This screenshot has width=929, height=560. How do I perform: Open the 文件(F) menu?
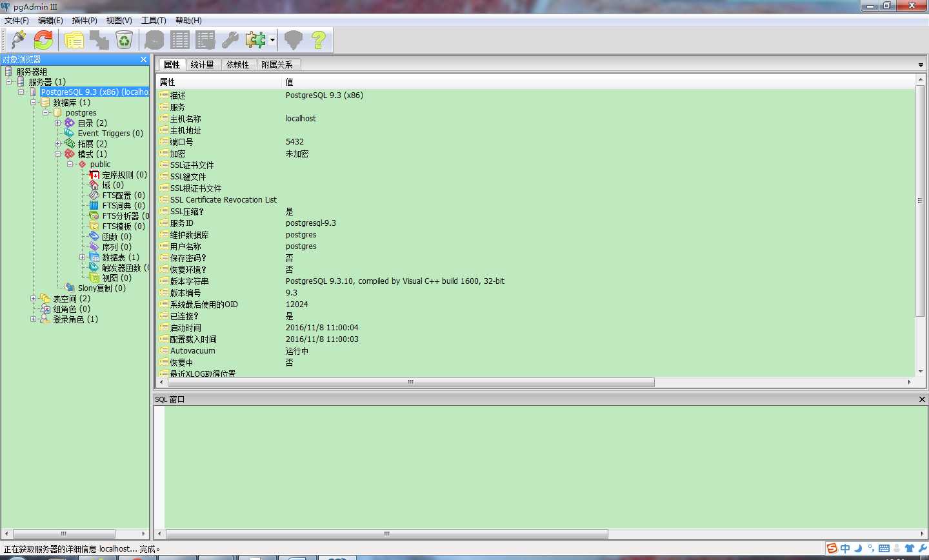17,21
